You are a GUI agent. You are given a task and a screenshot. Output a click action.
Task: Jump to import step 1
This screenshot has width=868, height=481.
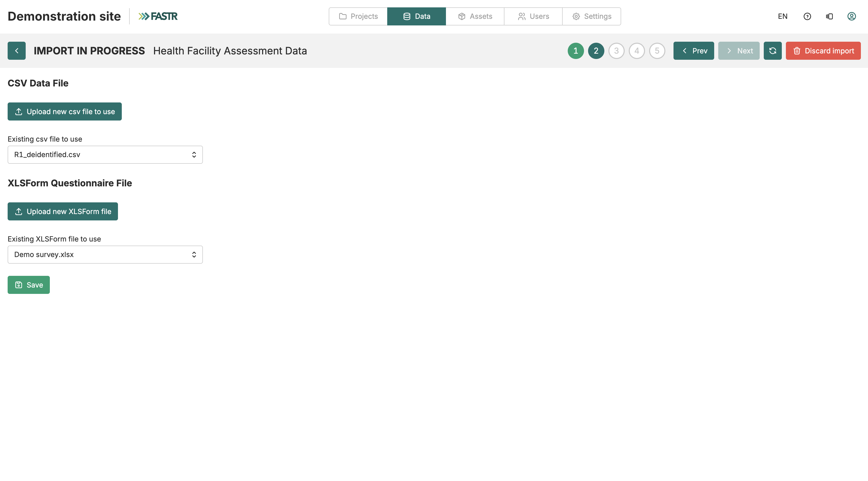(576, 51)
